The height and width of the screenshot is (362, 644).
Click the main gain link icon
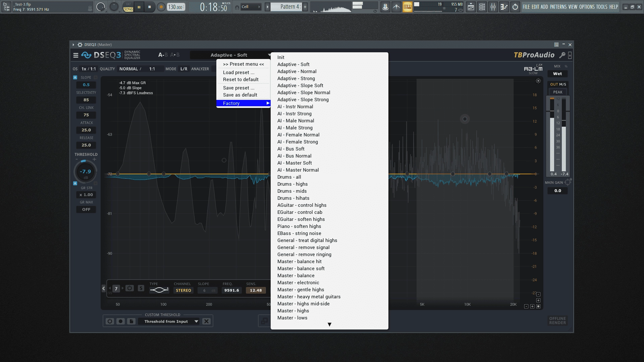(x=568, y=182)
